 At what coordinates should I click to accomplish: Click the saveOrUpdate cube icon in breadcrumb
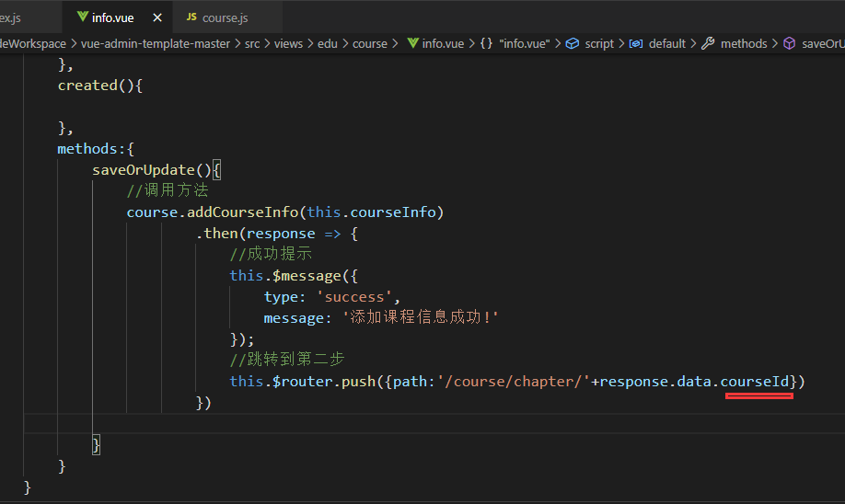pyautogui.click(x=790, y=43)
